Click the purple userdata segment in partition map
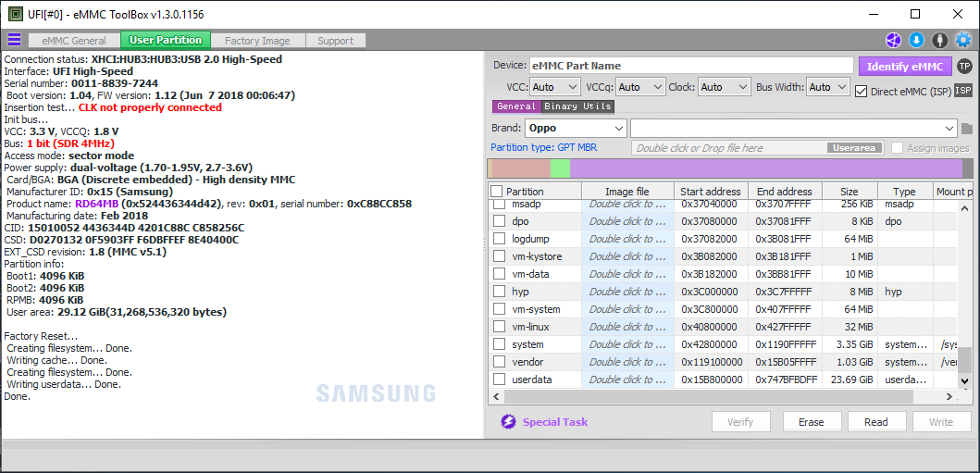 coord(766,168)
